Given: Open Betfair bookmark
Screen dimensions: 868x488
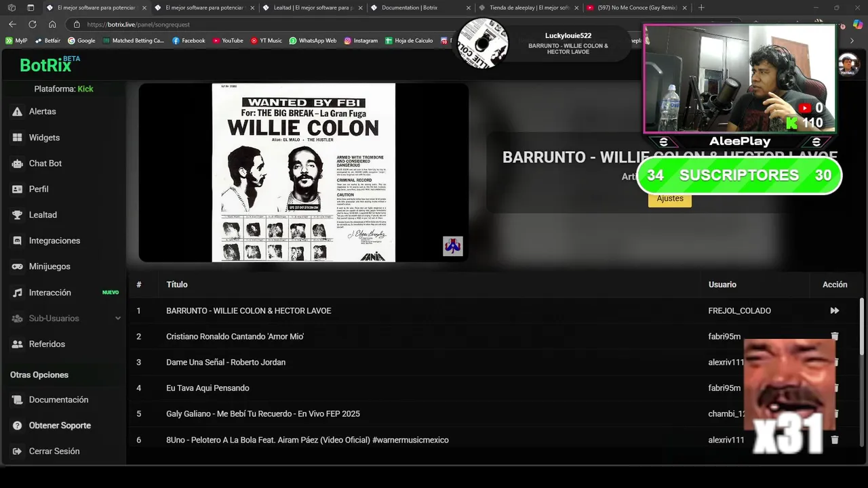Looking at the screenshot, I should coord(47,41).
